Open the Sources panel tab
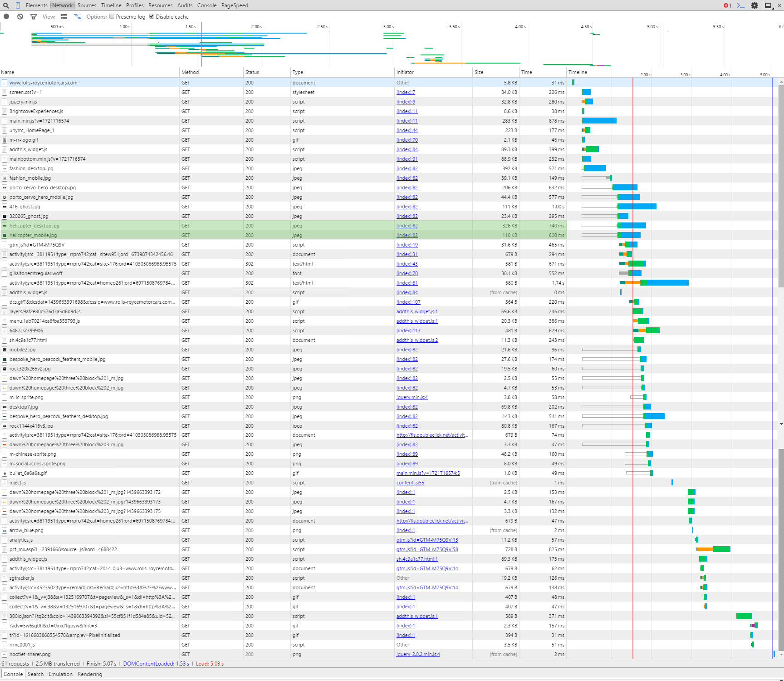 pyautogui.click(x=87, y=5)
